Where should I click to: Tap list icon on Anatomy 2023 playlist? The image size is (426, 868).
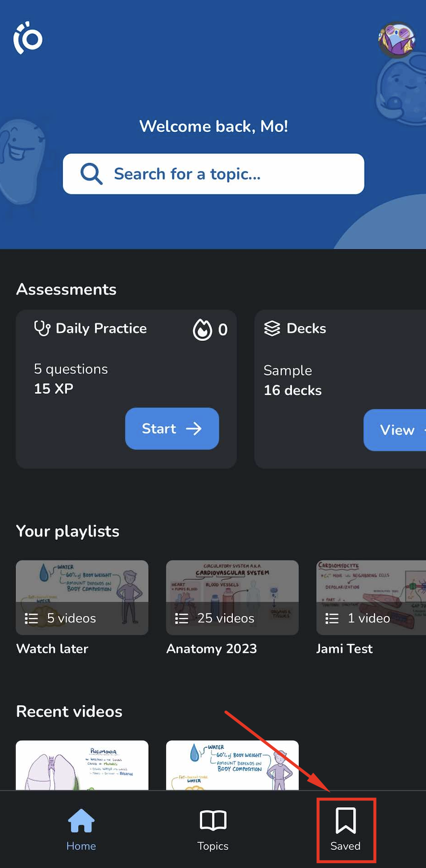182,619
